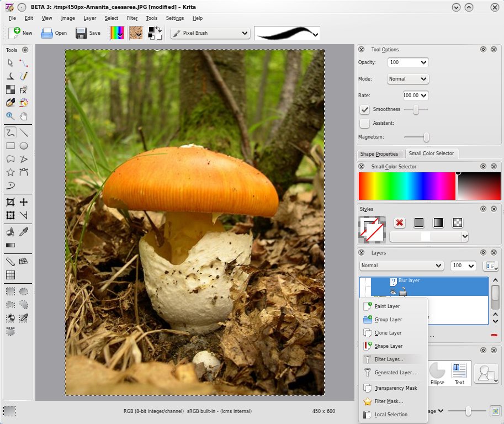Open the Filter menu in menu bar
This screenshot has height=424, width=504.
pyautogui.click(x=132, y=18)
